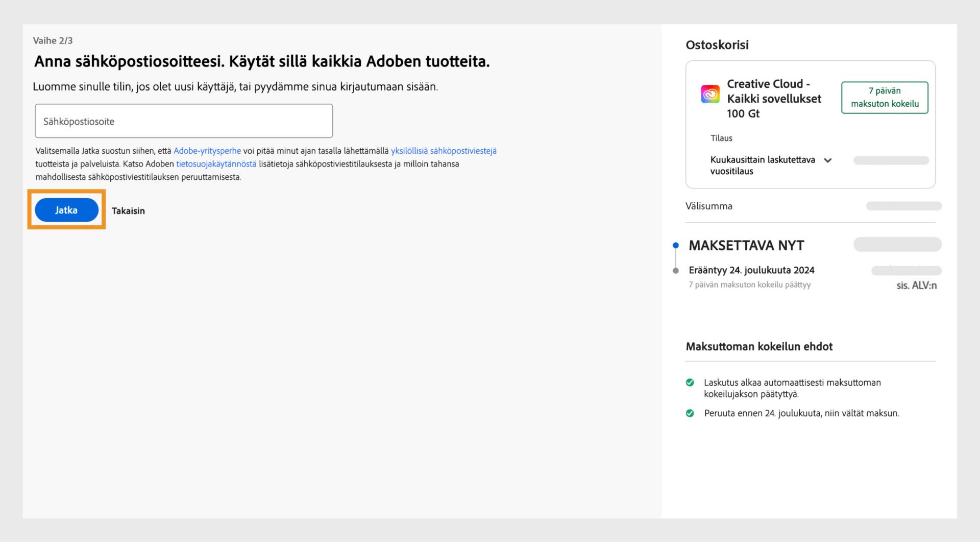980x542 pixels.
Task: Click the blue Jatka button
Action: pyautogui.click(x=66, y=210)
